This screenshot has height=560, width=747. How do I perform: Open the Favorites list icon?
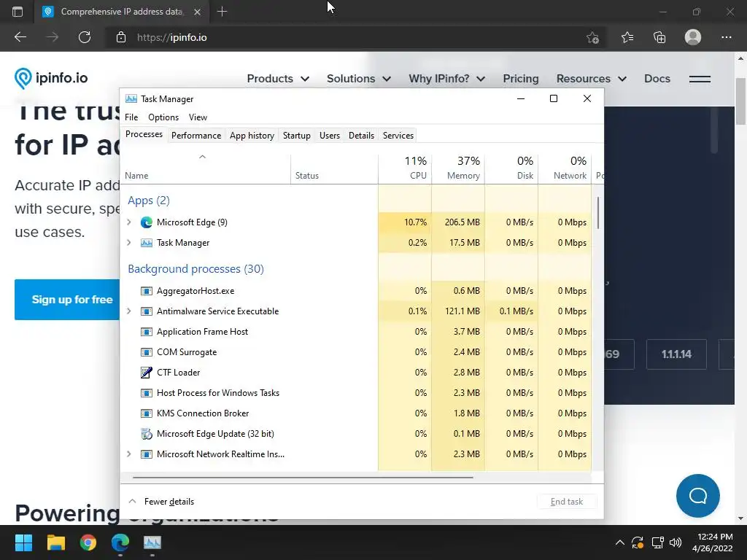627,37
